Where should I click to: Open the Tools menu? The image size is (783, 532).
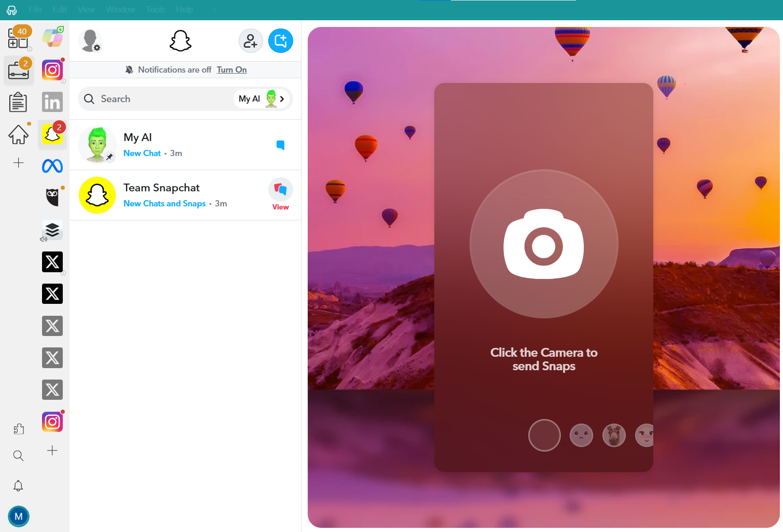(155, 9)
